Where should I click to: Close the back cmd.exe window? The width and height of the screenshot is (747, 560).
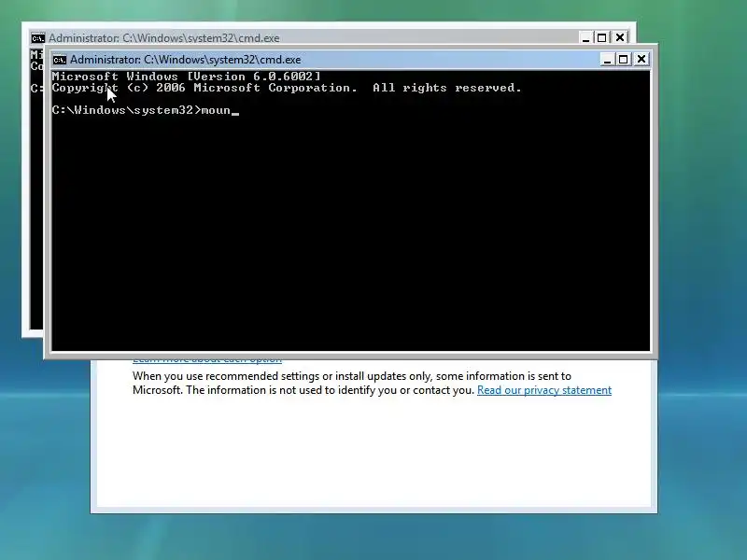click(620, 37)
